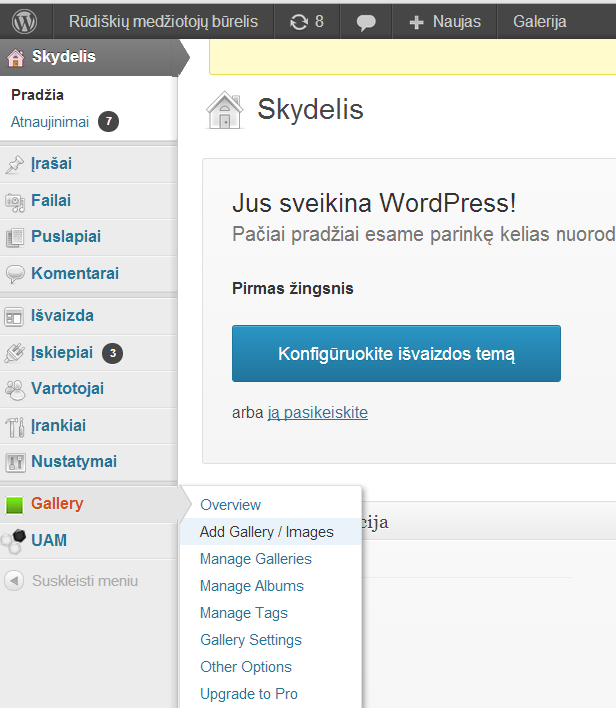Open the Failai media menu
616x708 pixels.
(x=51, y=200)
